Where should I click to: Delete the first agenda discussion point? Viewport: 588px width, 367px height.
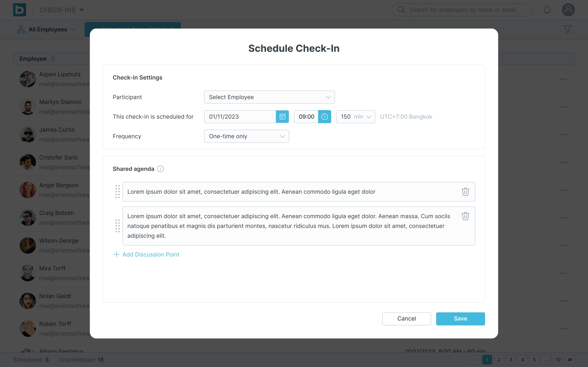[x=465, y=192]
